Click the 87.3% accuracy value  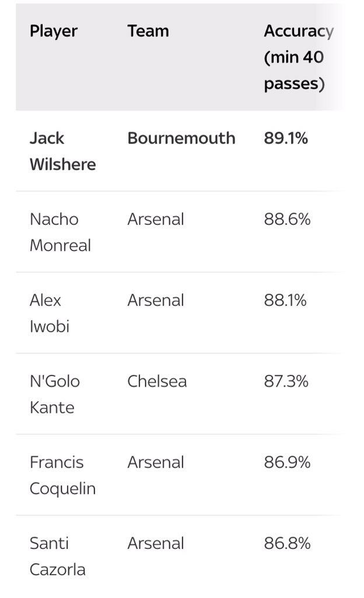(286, 382)
